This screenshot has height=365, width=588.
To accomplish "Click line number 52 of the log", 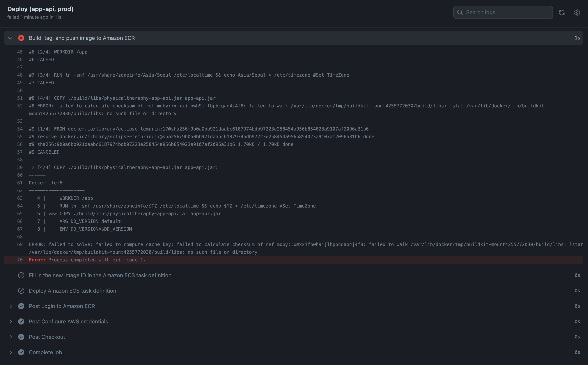I will 20,106.
